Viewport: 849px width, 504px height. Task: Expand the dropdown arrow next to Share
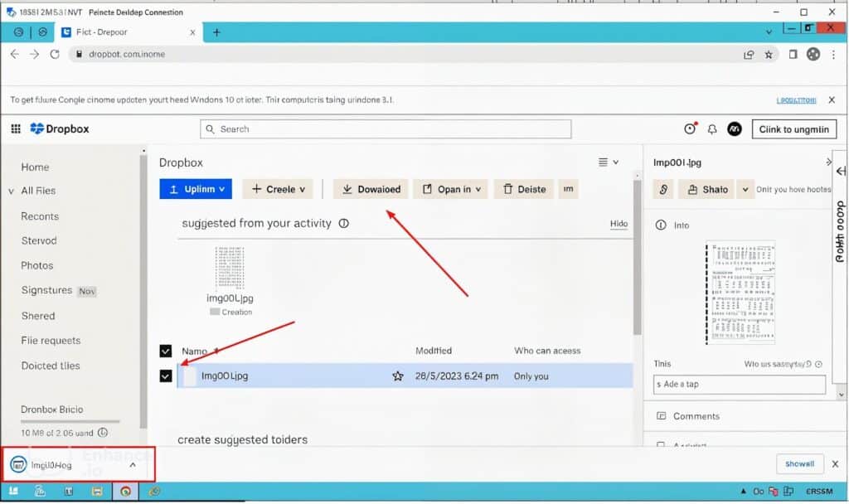(745, 190)
